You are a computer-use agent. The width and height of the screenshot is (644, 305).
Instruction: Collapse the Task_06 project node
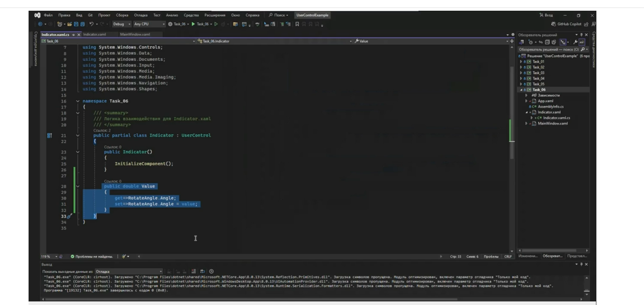coord(521,90)
